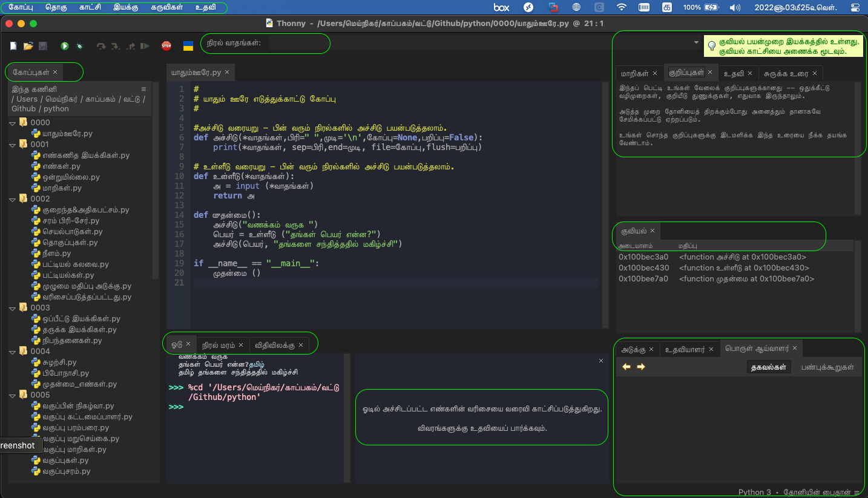Collapse the 0003 folder
This screenshot has width=868, height=498.
[x=13, y=308]
